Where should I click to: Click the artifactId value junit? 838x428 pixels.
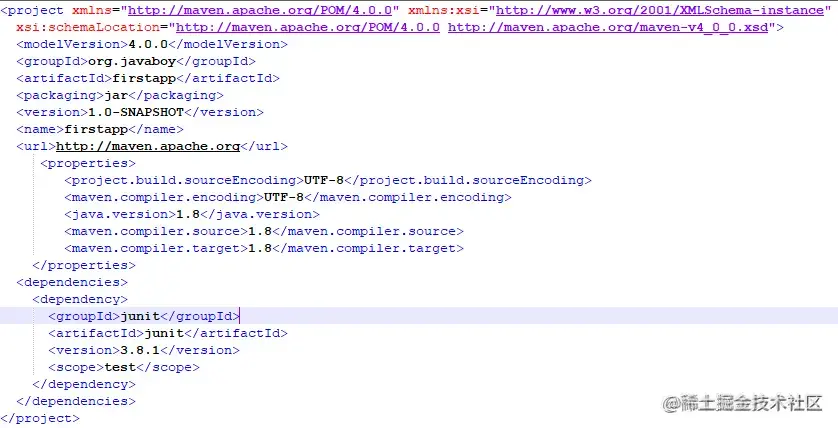164,333
